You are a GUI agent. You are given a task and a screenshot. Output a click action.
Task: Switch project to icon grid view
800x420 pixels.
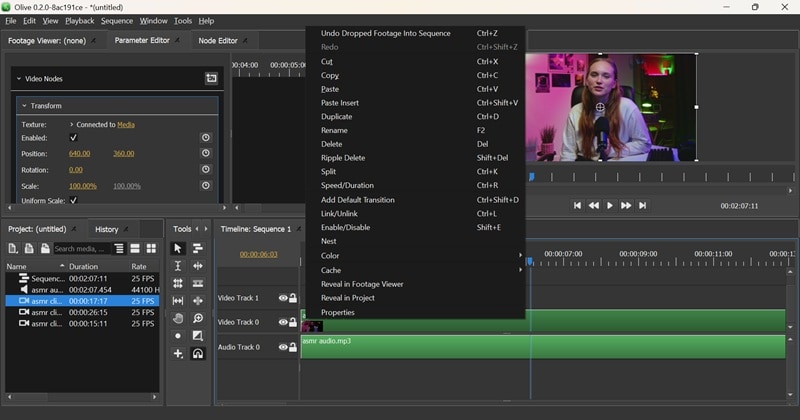(x=151, y=249)
